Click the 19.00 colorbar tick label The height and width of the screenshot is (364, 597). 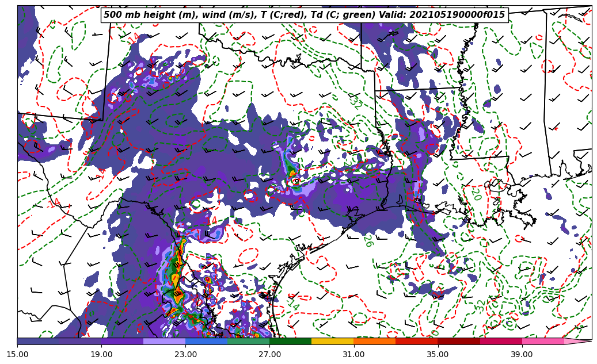pyautogui.click(x=101, y=354)
